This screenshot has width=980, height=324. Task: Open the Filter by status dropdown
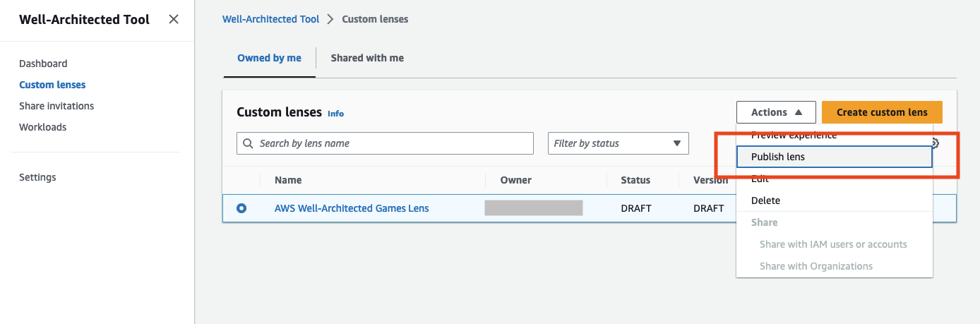pyautogui.click(x=618, y=143)
